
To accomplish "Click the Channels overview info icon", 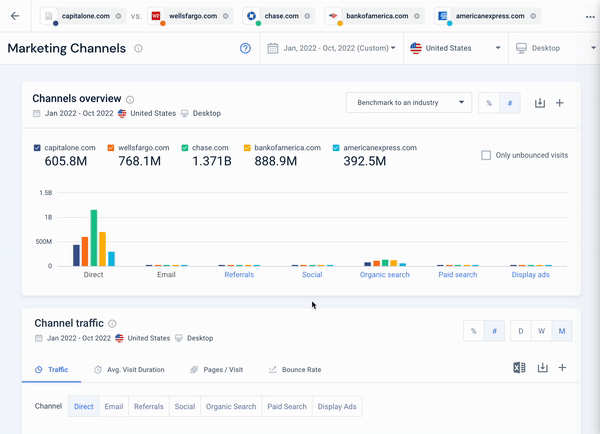I will click(x=130, y=100).
